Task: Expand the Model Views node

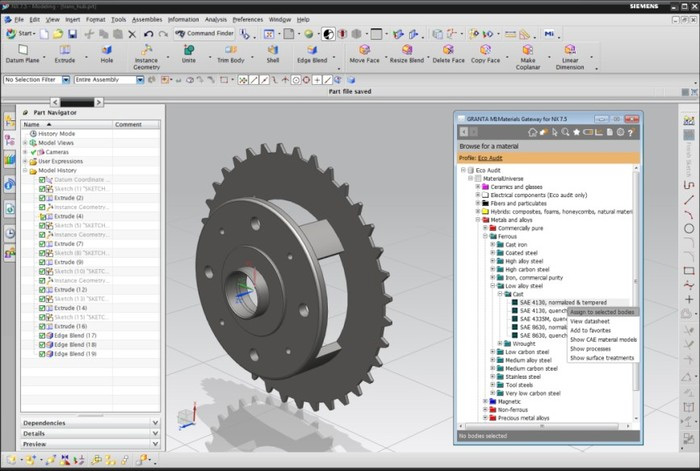Action: coord(25,143)
